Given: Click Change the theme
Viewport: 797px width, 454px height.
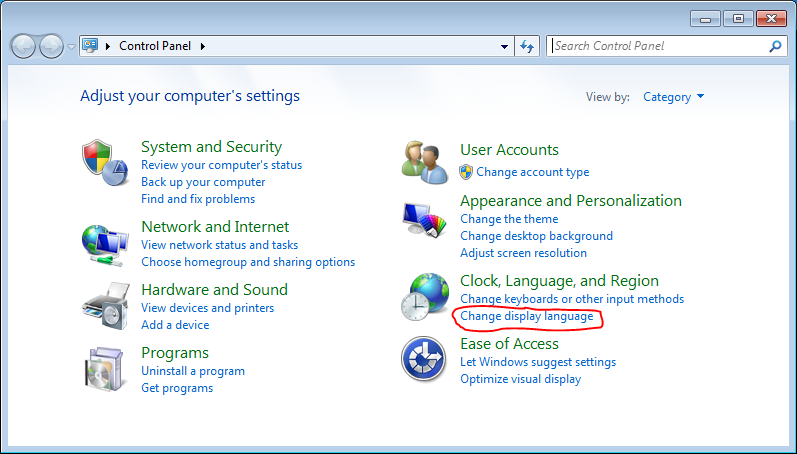Looking at the screenshot, I should (x=509, y=219).
